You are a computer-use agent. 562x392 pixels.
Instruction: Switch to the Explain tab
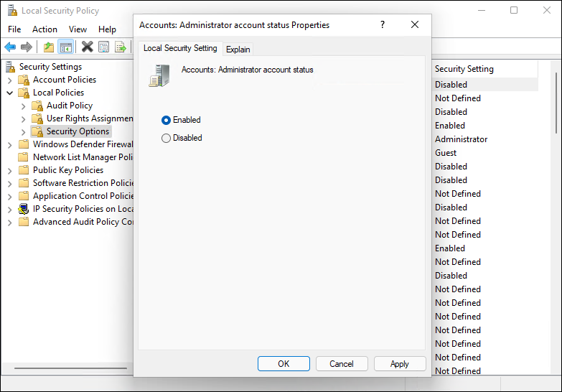[x=238, y=49]
